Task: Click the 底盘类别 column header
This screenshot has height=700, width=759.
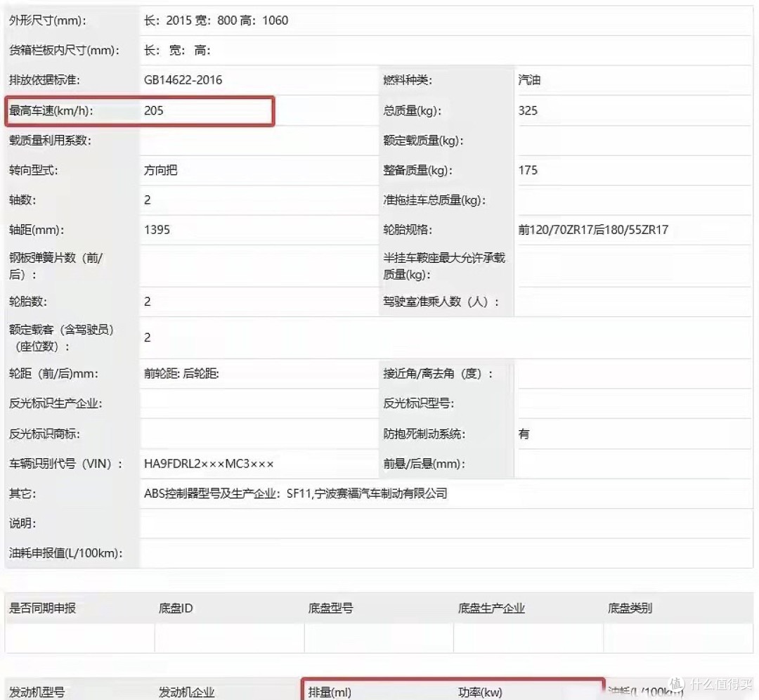Action: click(x=630, y=608)
